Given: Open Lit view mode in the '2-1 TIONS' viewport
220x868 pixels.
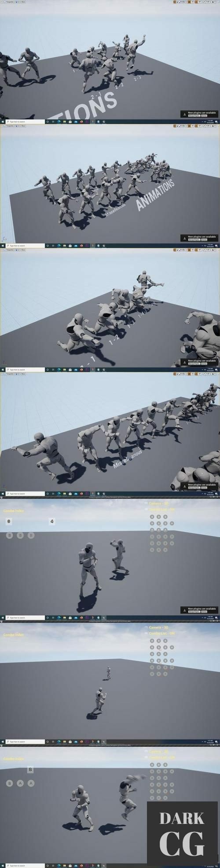Looking at the screenshot, I should [18, 2].
